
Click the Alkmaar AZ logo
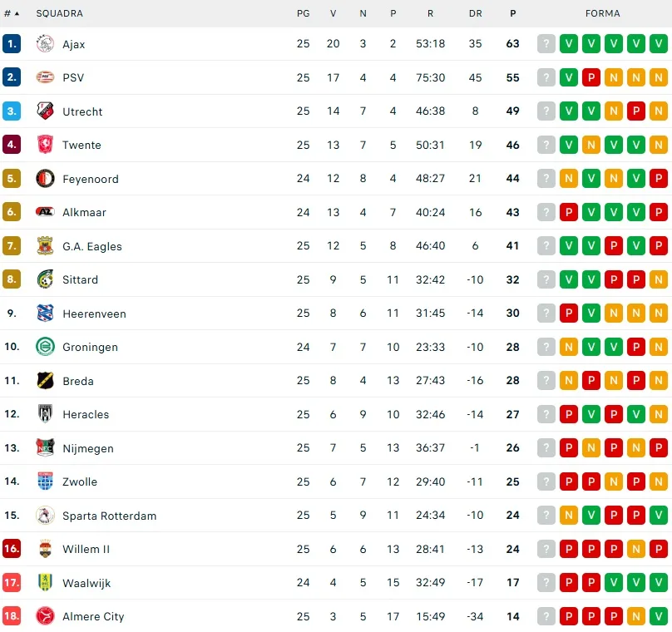tap(45, 212)
